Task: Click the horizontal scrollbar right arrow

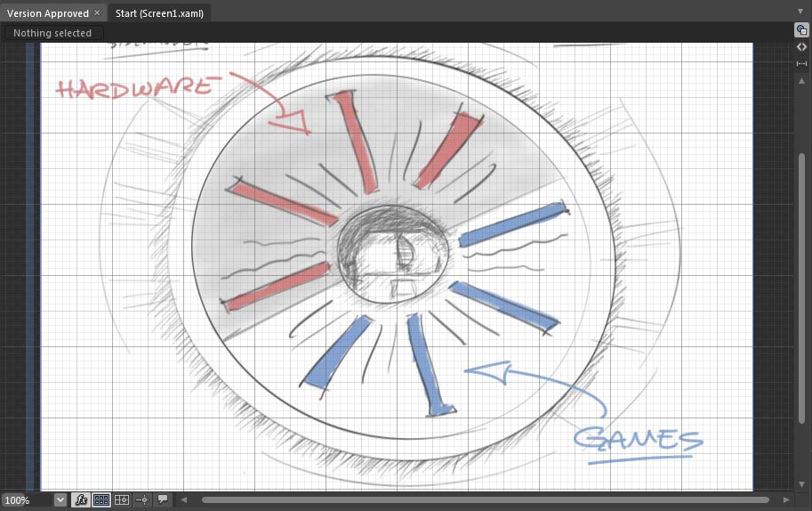Action: (786, 500)
